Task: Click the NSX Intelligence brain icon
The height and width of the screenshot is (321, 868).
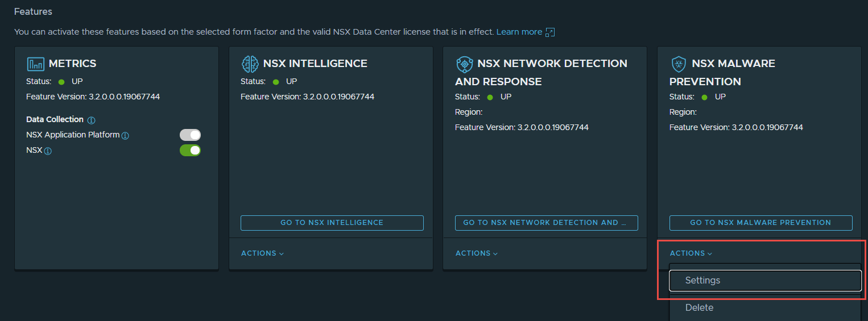Action: (250, 64)
